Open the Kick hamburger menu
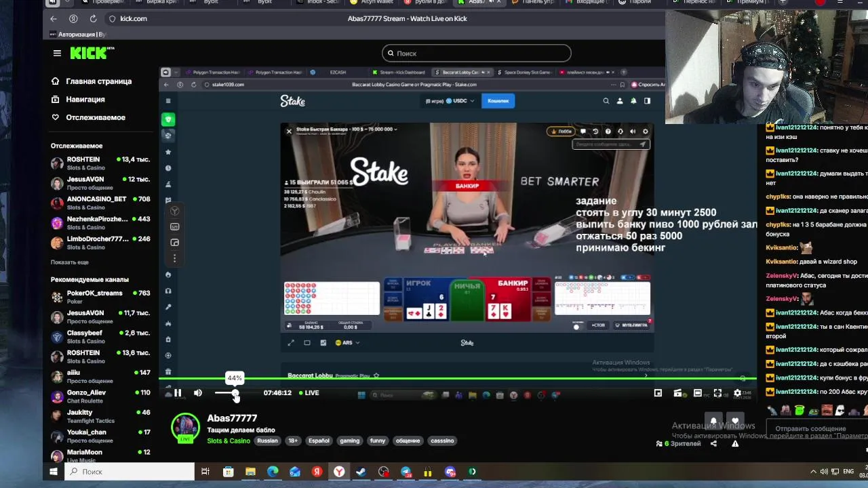The image size is (868, 488). (x=57, y=53)
